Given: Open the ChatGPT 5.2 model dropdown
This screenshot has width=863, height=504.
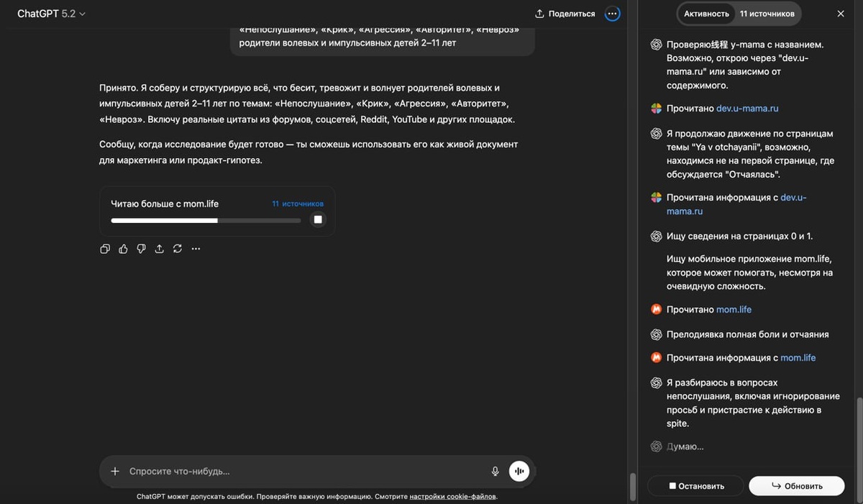Looking at the screenshot, I should (51, 14).
